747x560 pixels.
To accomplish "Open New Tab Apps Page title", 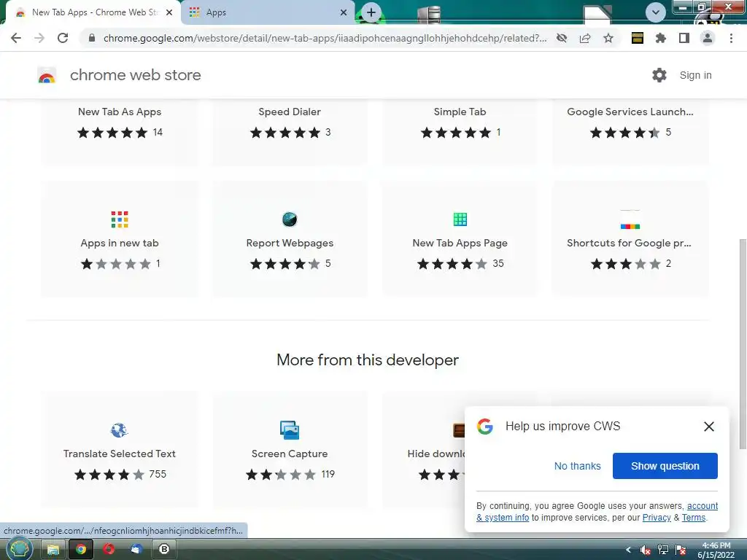I will 460,243.
